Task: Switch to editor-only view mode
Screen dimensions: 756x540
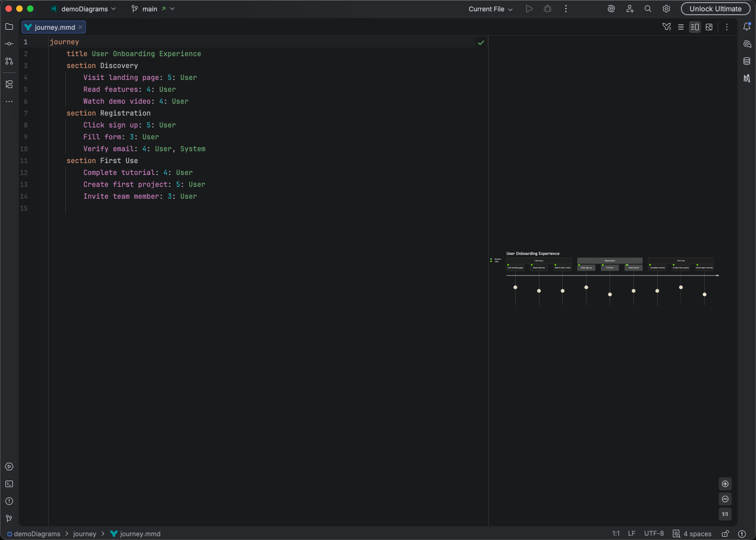Action: 681,26
